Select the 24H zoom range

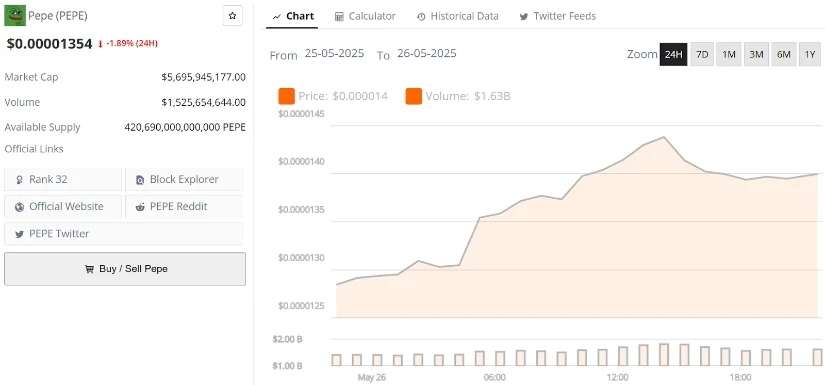(673, 54)
